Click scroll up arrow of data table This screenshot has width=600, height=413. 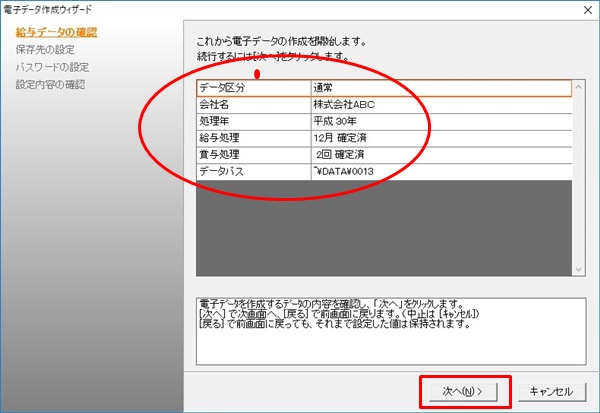pyautogui.click(x=579, y=87)
